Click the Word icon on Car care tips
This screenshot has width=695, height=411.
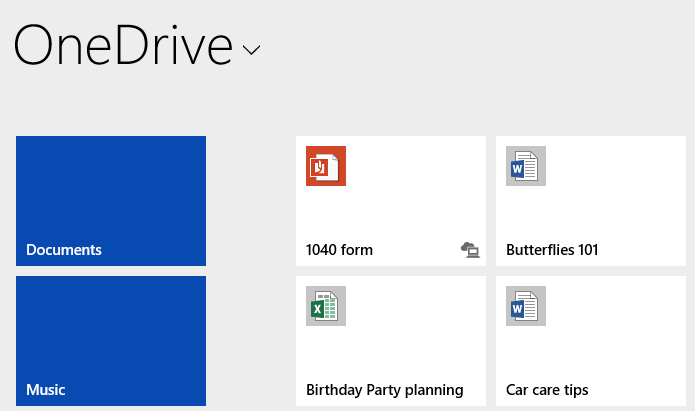click(x=525, y=306)
